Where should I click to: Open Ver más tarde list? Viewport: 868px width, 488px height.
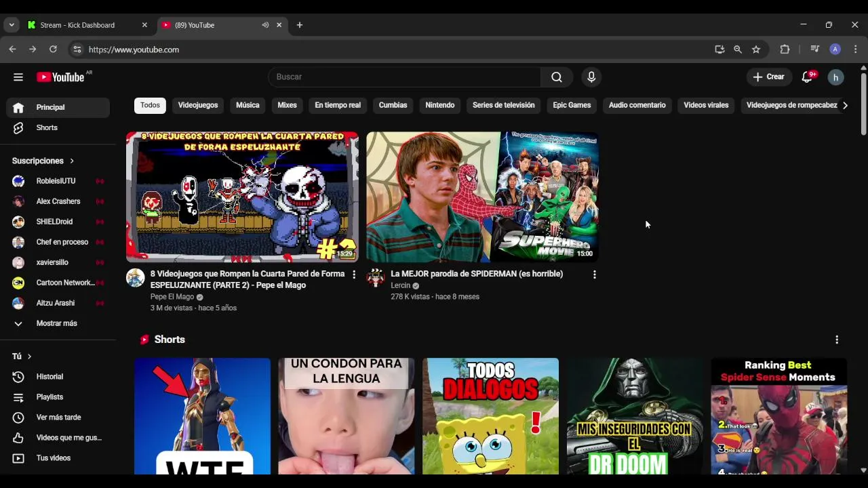point(58,418)
